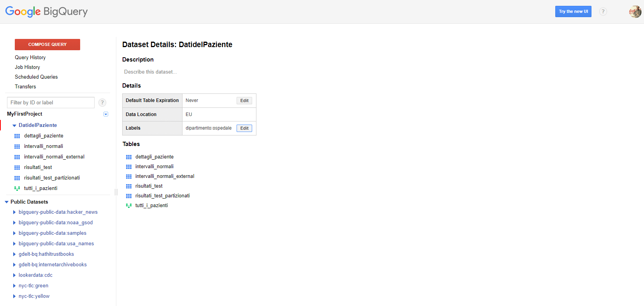Expand bigquery-public-data:noaa_gsod dataset
The image size is (644, 306).
[x=14, y=223]
